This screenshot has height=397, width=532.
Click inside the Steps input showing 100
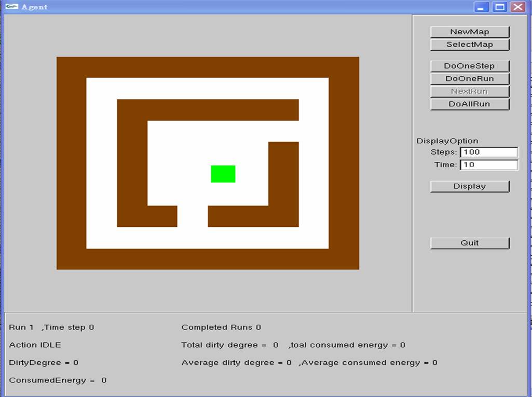pyautogui.click(x=488, y=152)
